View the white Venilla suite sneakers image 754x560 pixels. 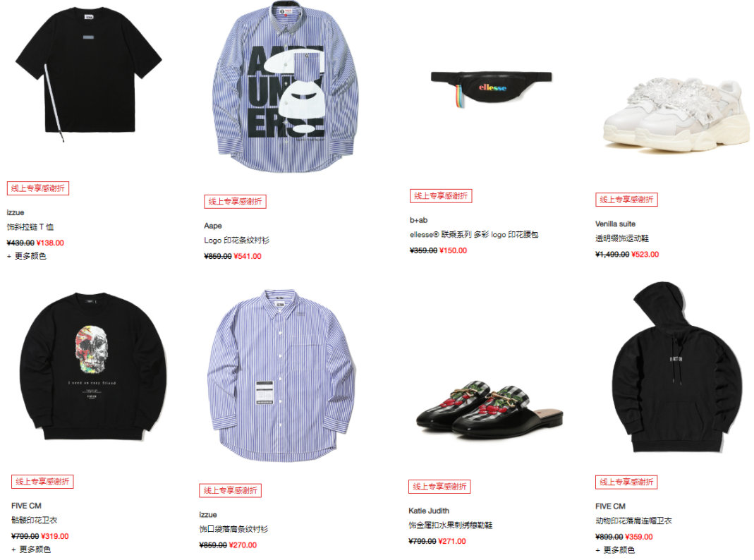[x=676, y=114]
